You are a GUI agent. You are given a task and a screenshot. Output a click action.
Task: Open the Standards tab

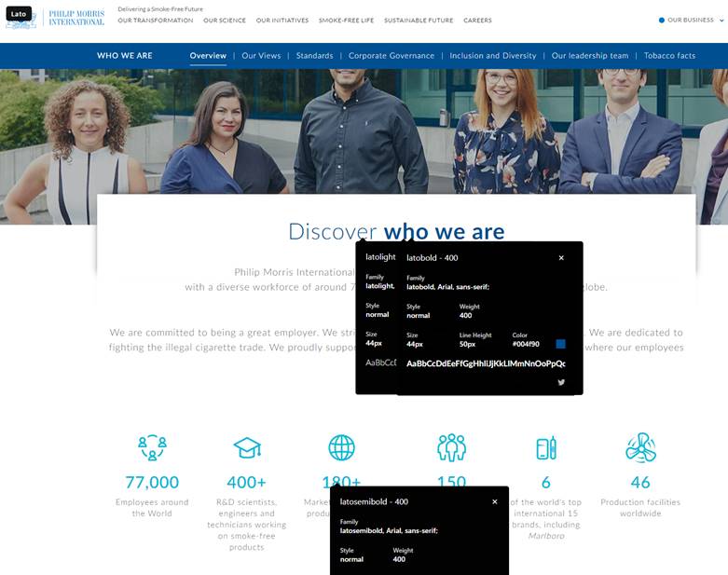point(314,56)
